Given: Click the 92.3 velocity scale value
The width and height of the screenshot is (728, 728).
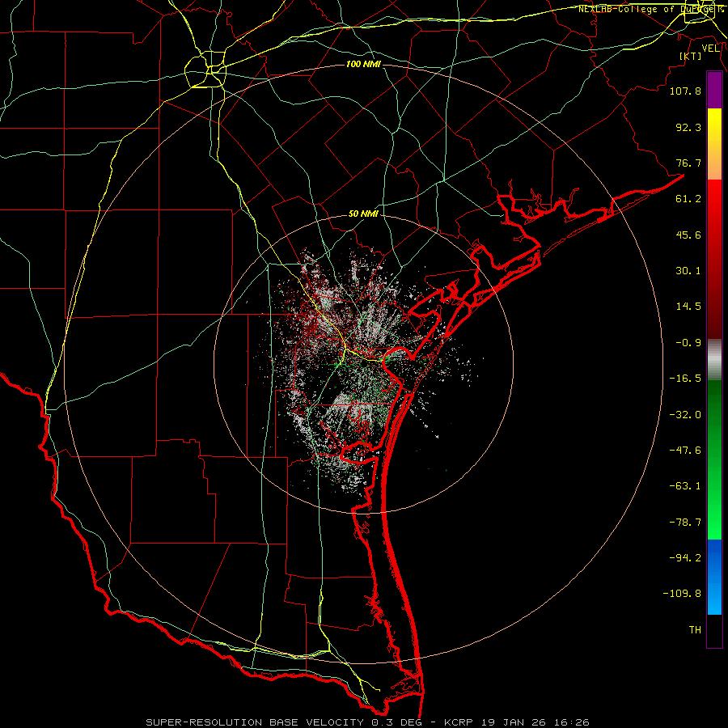Looking at the screenshot, I should (688, 127).
